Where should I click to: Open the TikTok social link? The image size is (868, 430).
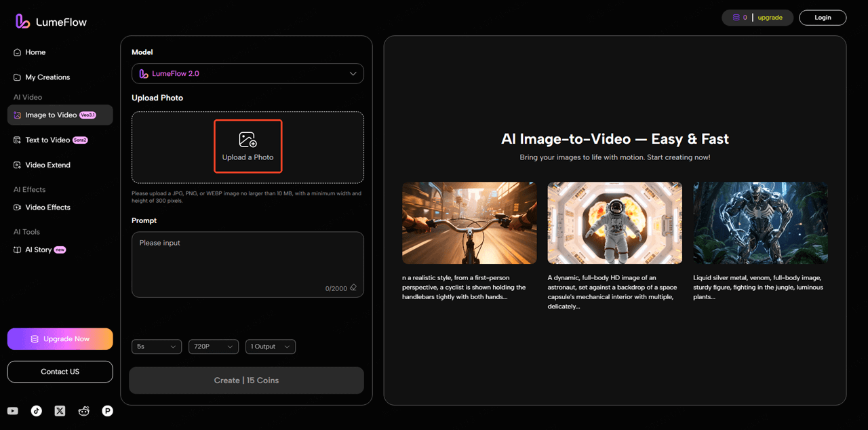pyautogui.click(x=36, y=410)
